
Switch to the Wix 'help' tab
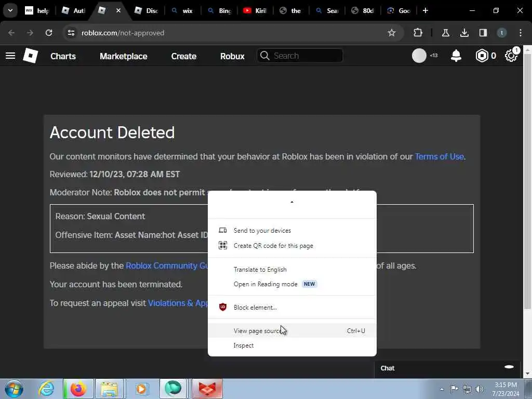coord(37,11)
